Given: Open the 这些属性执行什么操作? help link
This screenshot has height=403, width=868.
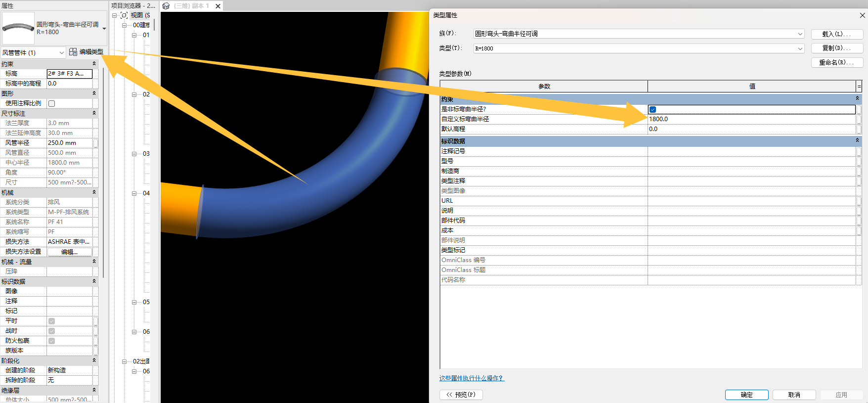Looking at the screenshot, I should point(471,378).
